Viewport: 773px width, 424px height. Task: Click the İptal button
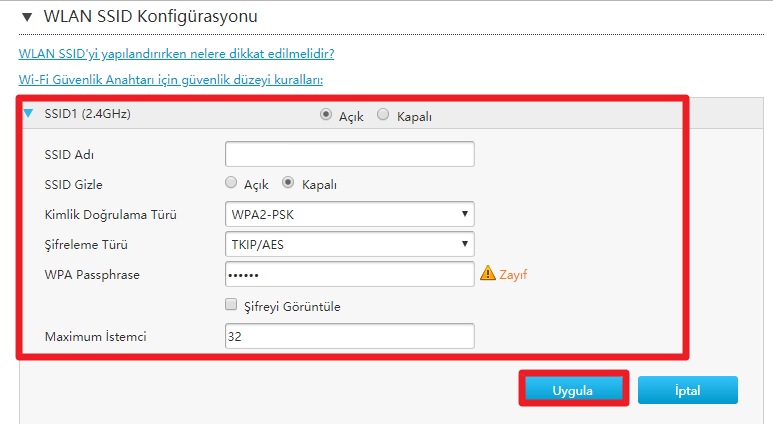tap(688, 390)
